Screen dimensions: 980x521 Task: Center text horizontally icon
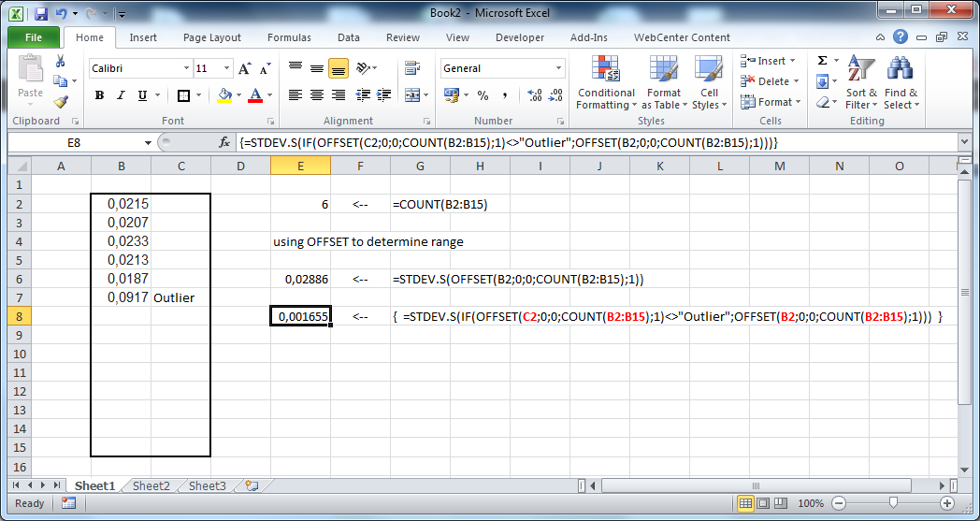point(317,95)
